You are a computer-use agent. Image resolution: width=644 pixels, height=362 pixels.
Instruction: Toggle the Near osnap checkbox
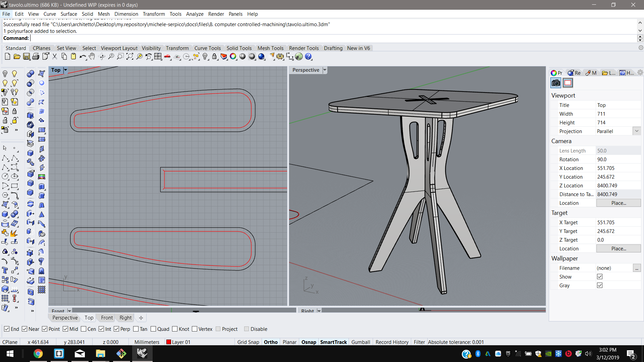tap(24, 329)
